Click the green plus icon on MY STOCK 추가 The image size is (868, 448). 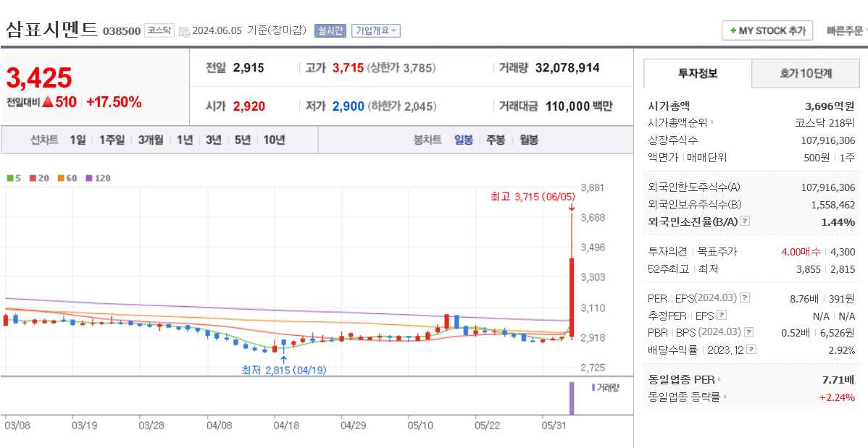click(733, 31)
